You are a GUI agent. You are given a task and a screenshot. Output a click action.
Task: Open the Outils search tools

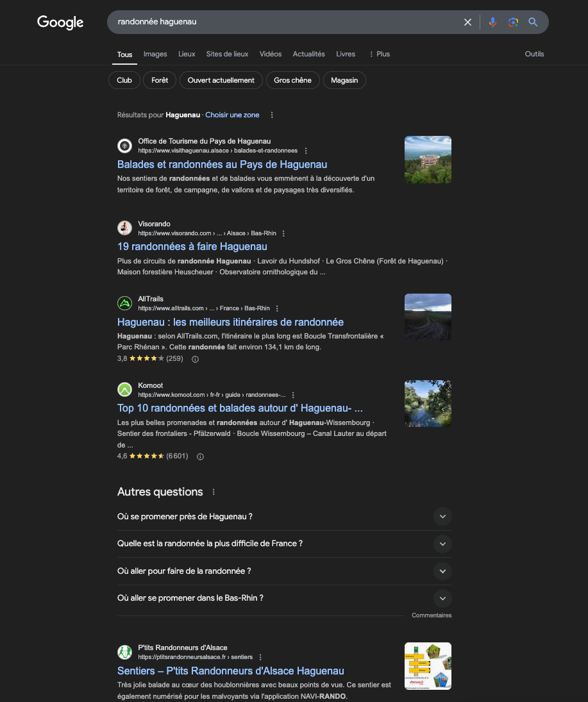point(534,54)
